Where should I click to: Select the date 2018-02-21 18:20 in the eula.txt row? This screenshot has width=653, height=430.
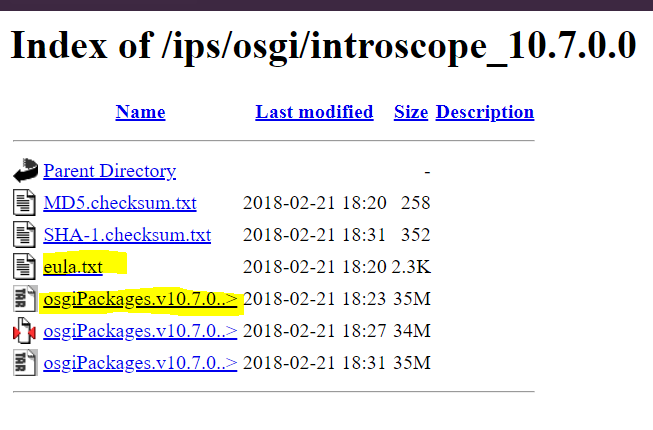315,267
